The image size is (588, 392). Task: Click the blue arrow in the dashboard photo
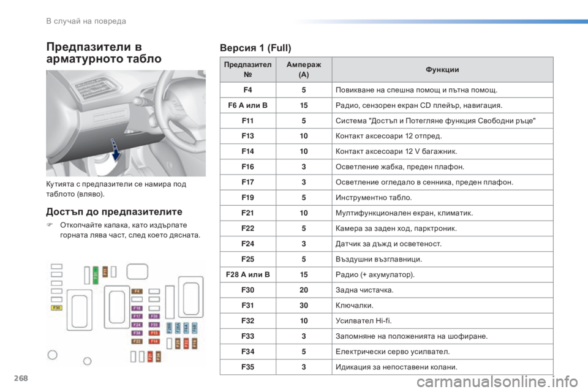[115, 149]
